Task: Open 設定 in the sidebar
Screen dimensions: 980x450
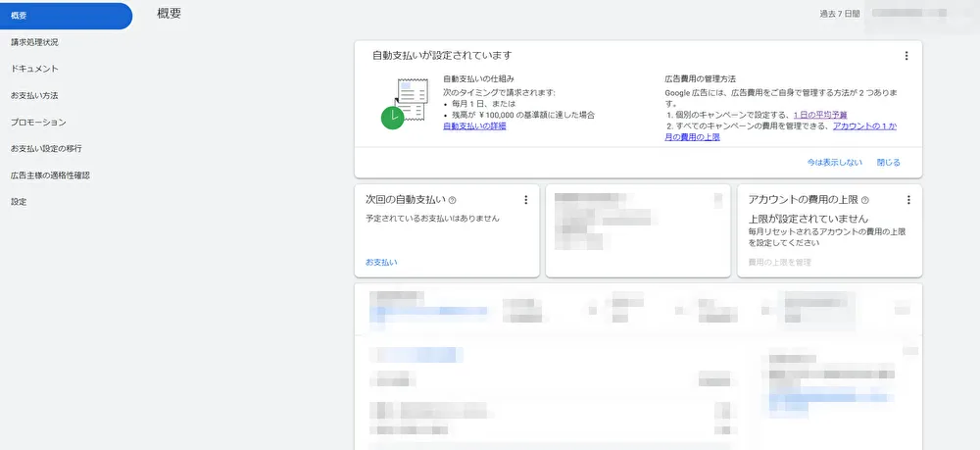Action: pos(19,202)
